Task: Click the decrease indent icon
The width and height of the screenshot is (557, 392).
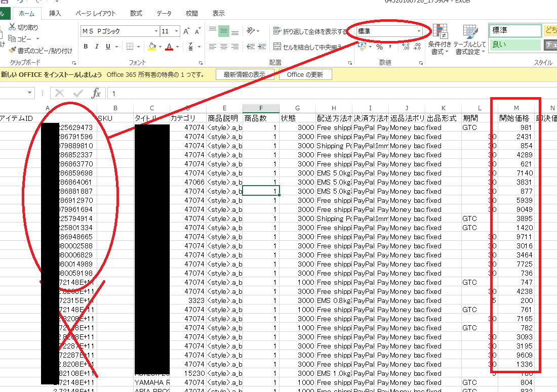Action: (251, 47)
